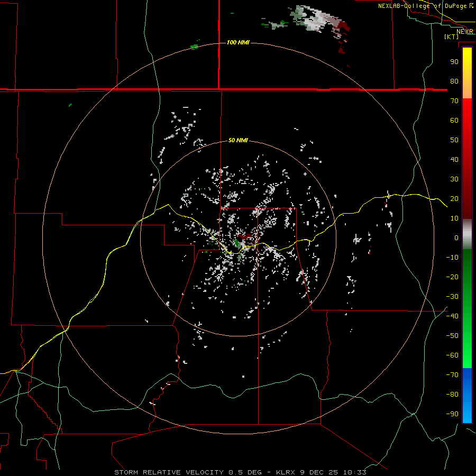Click the KT units label above the scale
The image size is (476, 476).
(452, 36)
